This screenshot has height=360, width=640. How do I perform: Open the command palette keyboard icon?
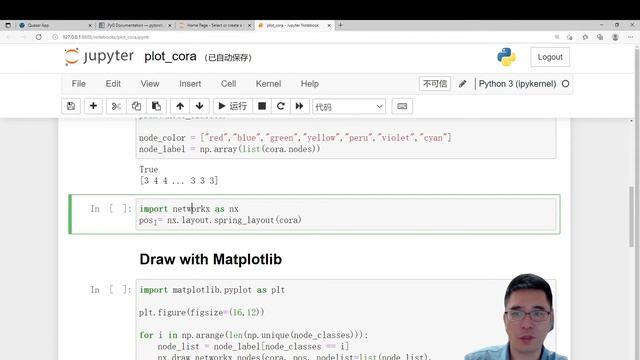[x=402, y=106]
